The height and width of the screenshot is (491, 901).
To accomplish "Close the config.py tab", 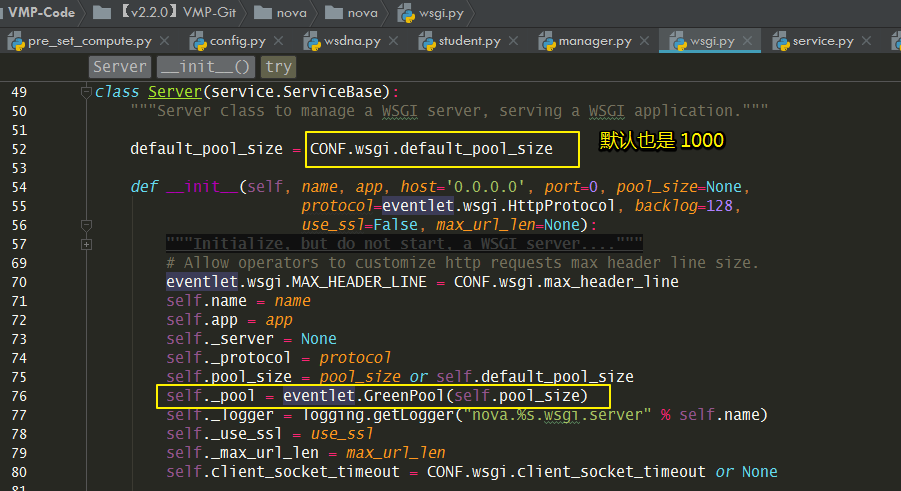I will pyautogui.click(x=278, y=41).
